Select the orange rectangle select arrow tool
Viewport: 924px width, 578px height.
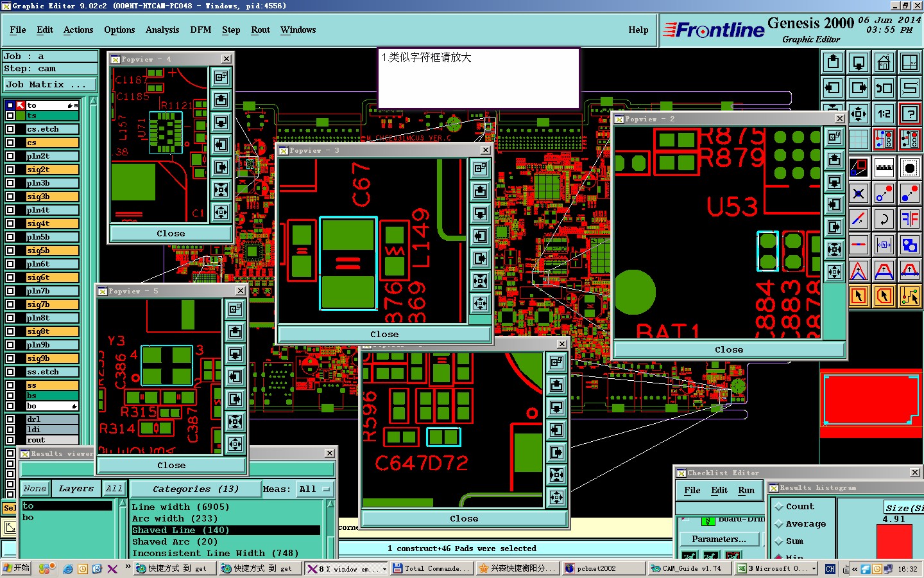(x=859, y=296)
